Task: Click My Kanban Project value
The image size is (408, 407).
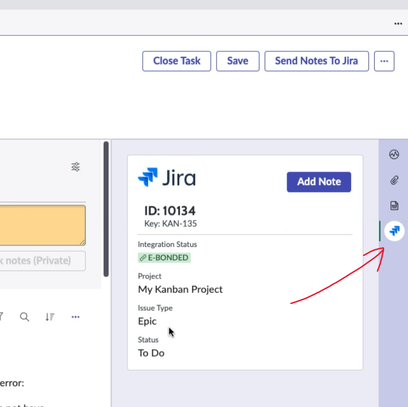Action: click(180, 289)
